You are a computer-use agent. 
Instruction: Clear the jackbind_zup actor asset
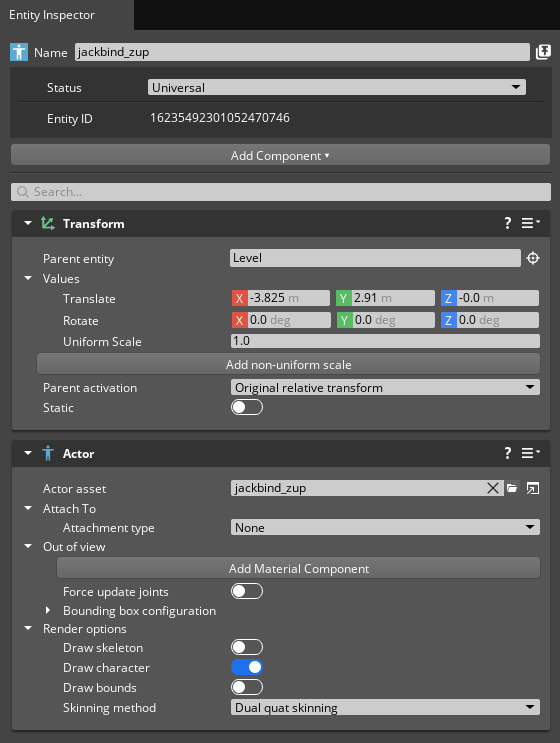tap(493, 488)
